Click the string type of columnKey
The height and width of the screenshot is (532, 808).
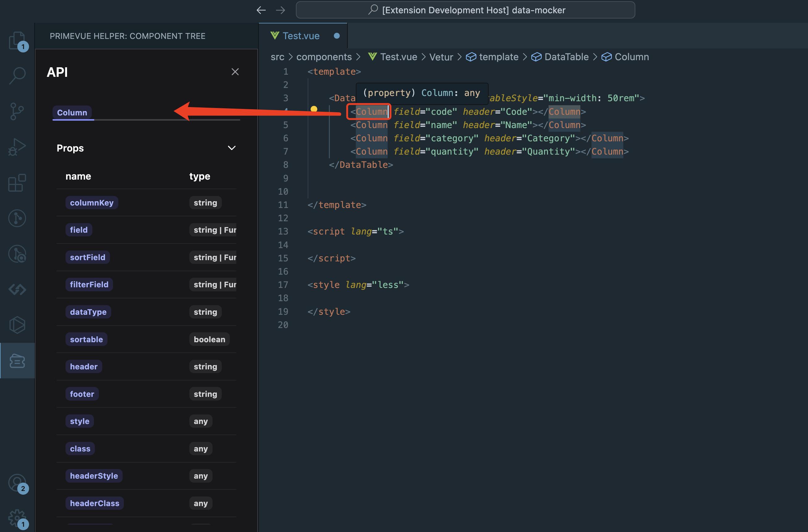[x=205, y=202]
